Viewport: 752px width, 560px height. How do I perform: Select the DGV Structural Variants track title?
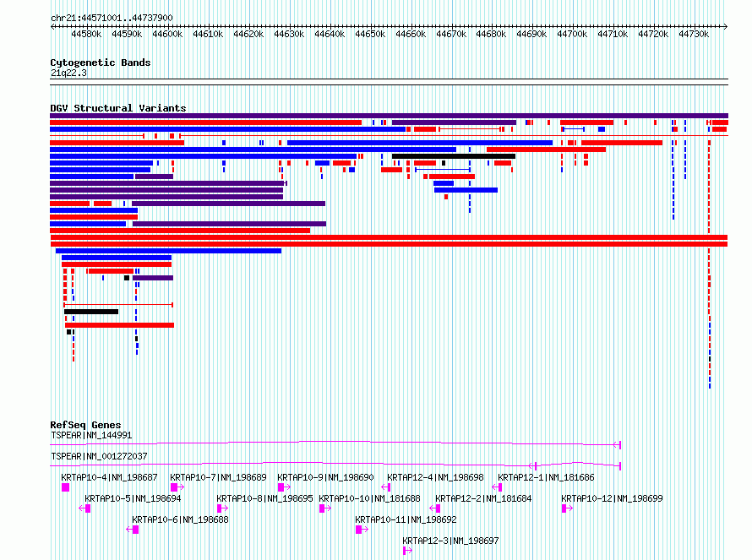click(118, 108)
